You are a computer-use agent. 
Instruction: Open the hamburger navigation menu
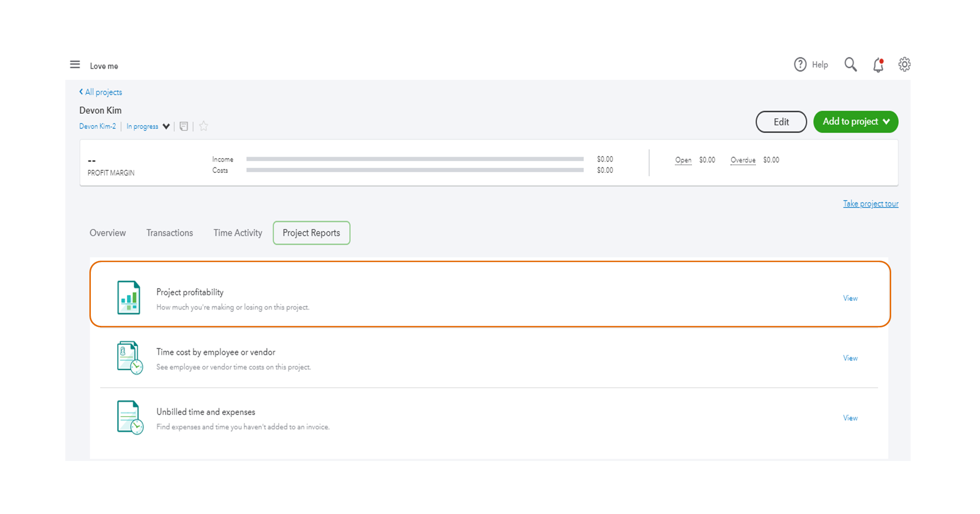click(75, 64)
